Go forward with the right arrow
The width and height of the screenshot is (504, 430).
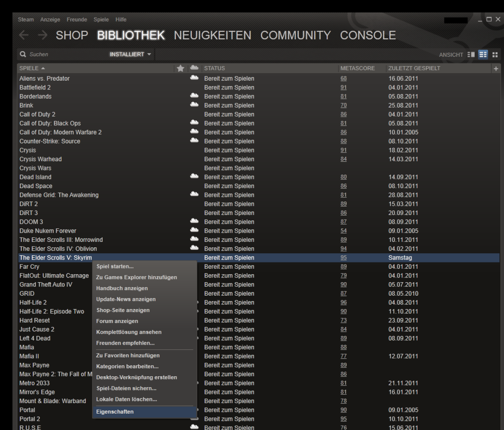[42, 35]
